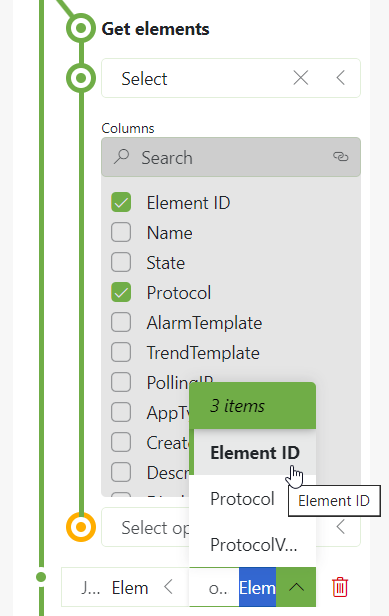Uncheck the Protocol column checkbox
The image size is (389, 616).
(x=121, y=292)
